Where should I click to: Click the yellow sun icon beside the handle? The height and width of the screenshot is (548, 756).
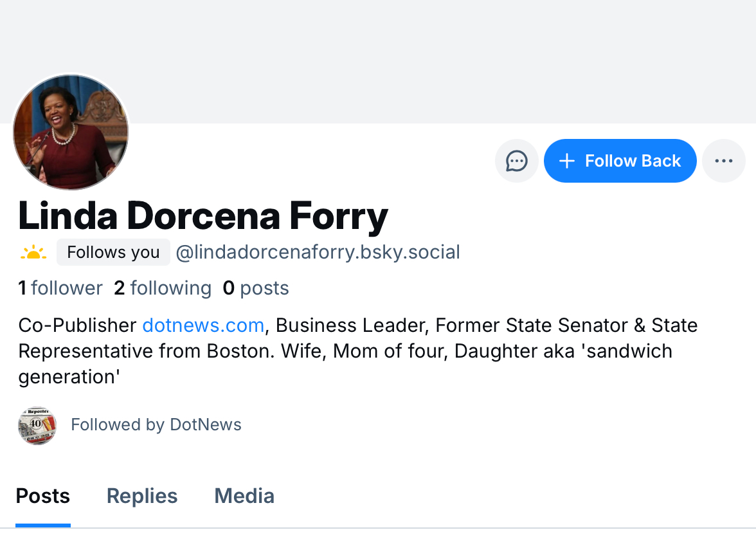click(33, 253)
